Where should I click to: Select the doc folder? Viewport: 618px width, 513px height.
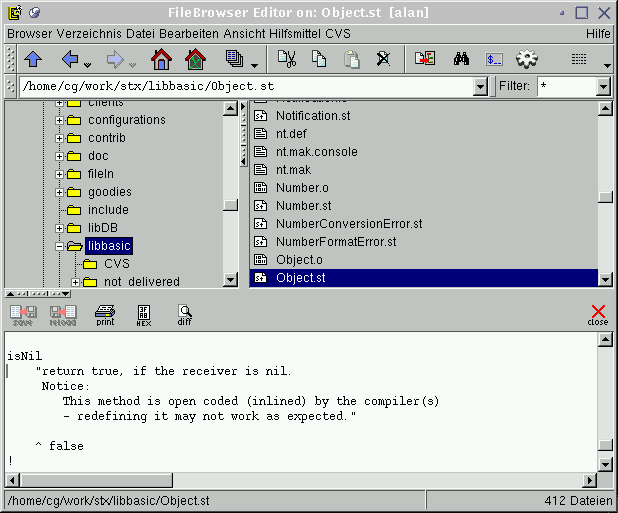tap(98, 156)
